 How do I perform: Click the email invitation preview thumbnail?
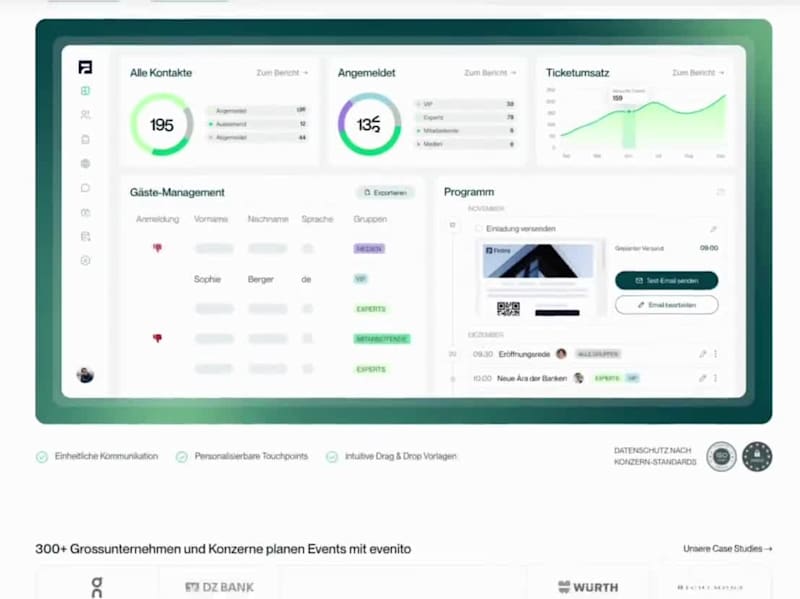[540, 262]
